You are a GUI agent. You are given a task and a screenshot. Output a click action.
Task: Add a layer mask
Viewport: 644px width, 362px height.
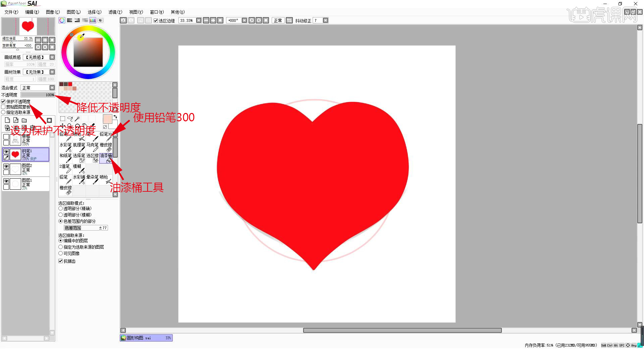[49, 120]
